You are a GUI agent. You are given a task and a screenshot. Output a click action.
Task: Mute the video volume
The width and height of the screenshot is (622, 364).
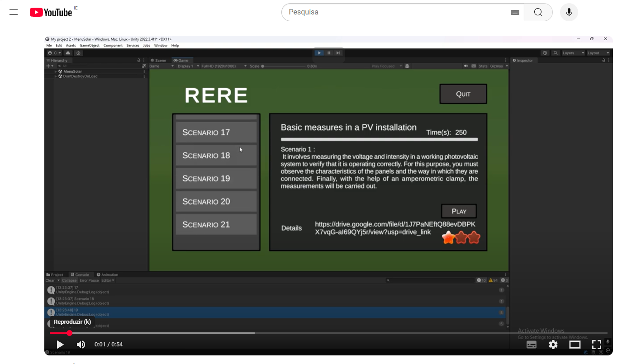(x=81, y=345)
